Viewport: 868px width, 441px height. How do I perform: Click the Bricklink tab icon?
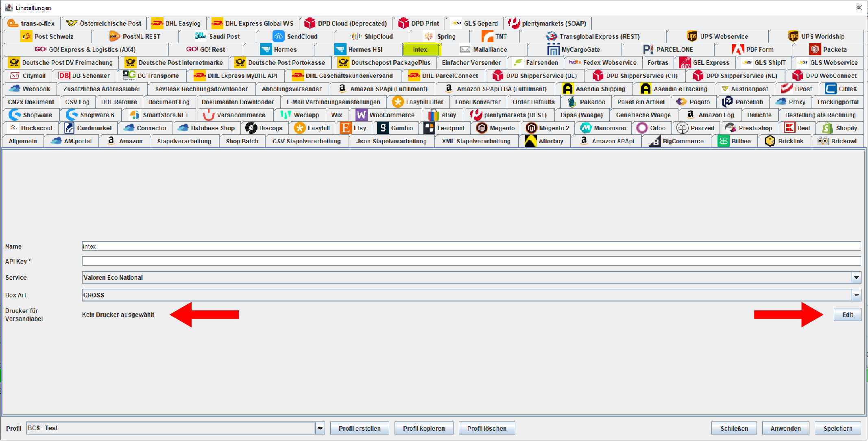coord(770,141)
